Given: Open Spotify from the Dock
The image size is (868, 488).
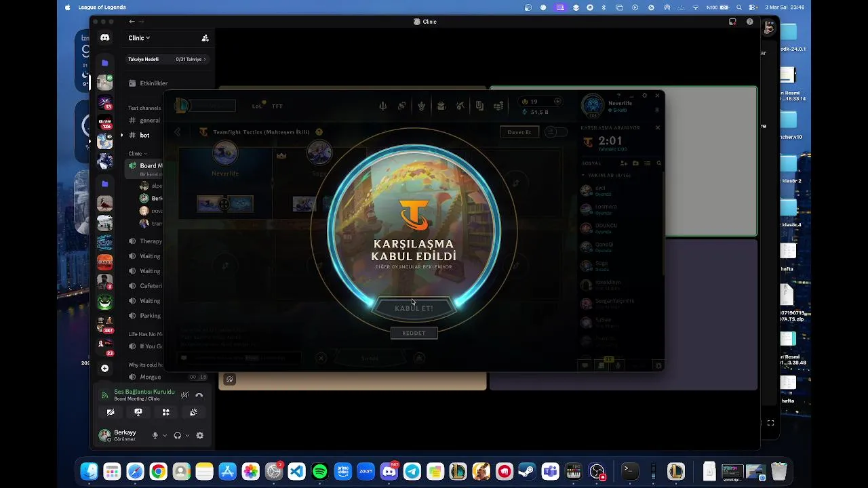Looking at the screenshot, I should coord(320,471).
